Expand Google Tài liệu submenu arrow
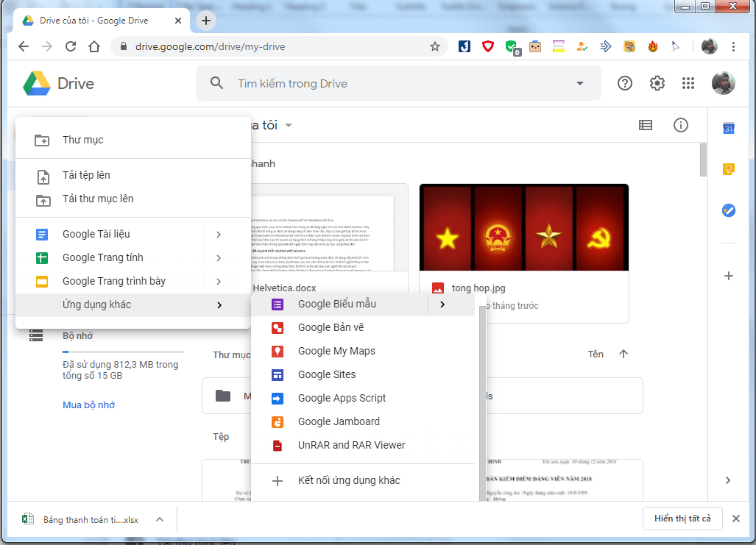The image size is (756, 545). point(219,234)
